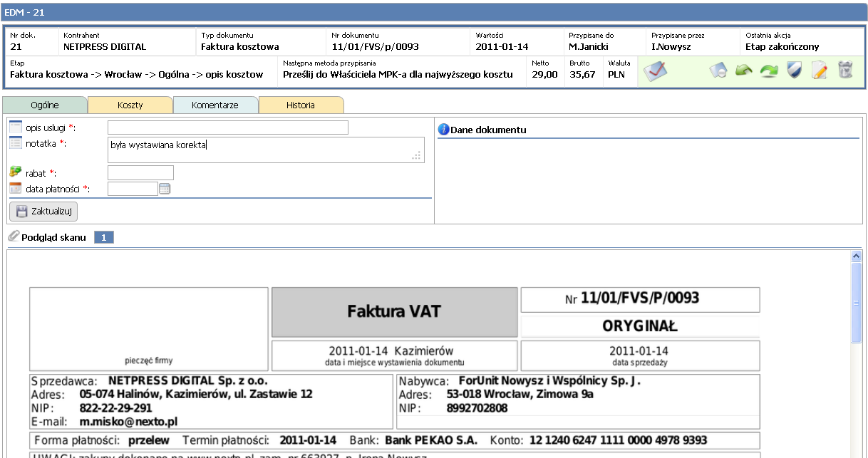Click the green left-pointing return arrow icon
Image resolution: width=868 pixels, height=458 pixels.
744,71
